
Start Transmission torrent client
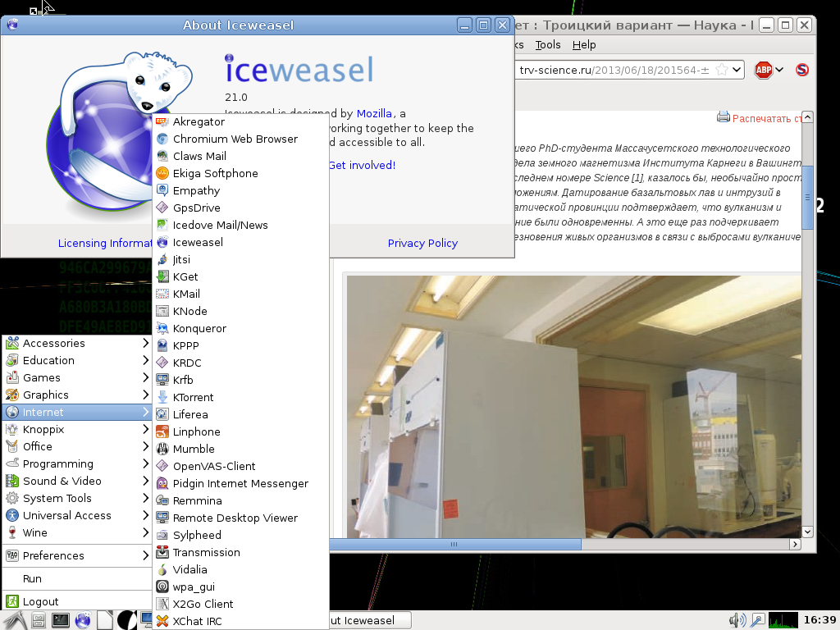click(240, 552)
